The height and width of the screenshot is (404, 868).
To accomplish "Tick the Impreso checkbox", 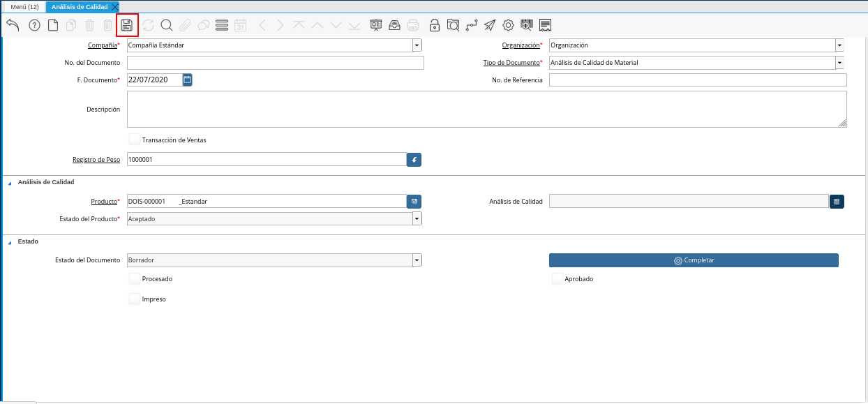I will coord(135,299).
